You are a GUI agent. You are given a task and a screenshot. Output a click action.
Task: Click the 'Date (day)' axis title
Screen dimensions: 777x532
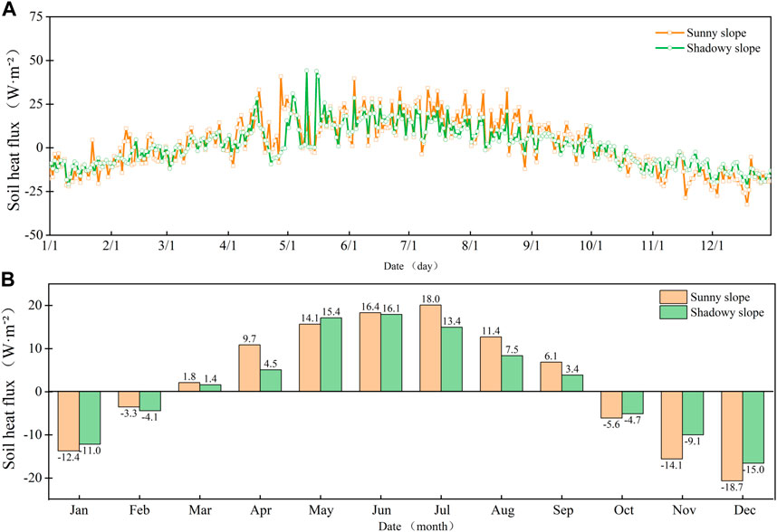pyautogui.click(x=411, y=266)
